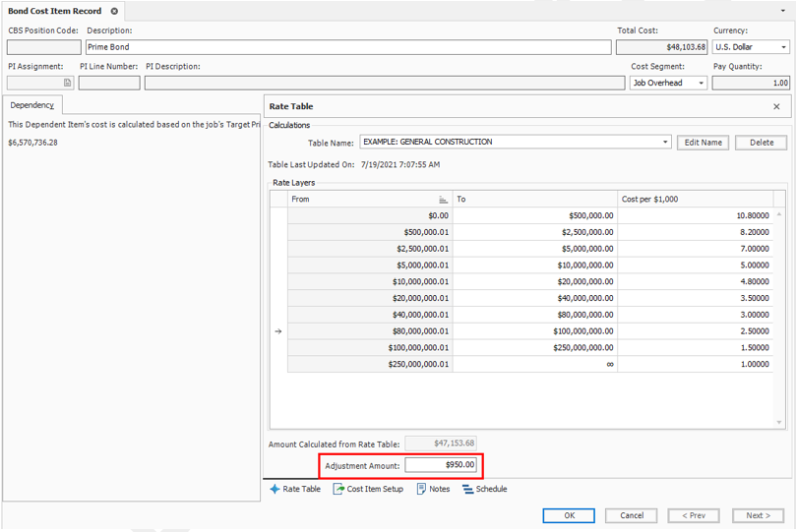Viewport: 796px width, 532px height.
Task: Click the $5,000,000.00 To cell
Action: pos(535,249)
